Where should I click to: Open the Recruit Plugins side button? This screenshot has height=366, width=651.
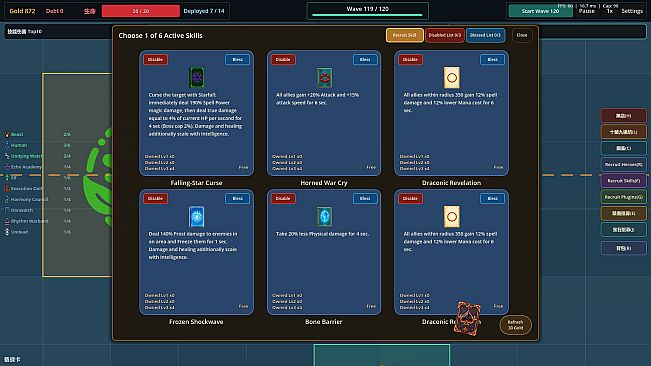[624, 197]
